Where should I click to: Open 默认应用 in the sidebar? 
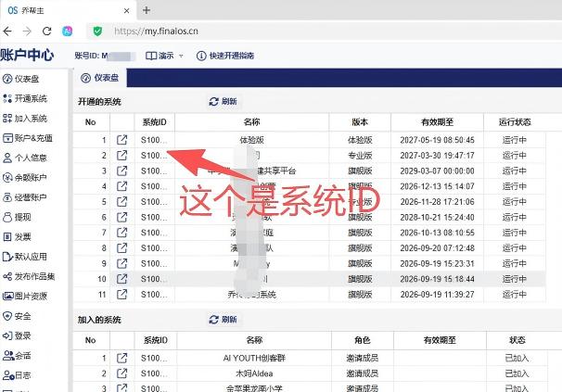[x=25, y=257]
